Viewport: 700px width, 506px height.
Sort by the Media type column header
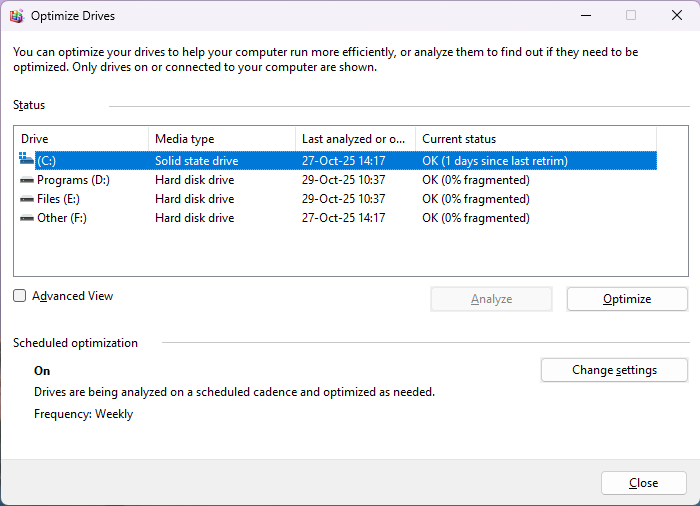pyautogui.click(x=221, y=139)
